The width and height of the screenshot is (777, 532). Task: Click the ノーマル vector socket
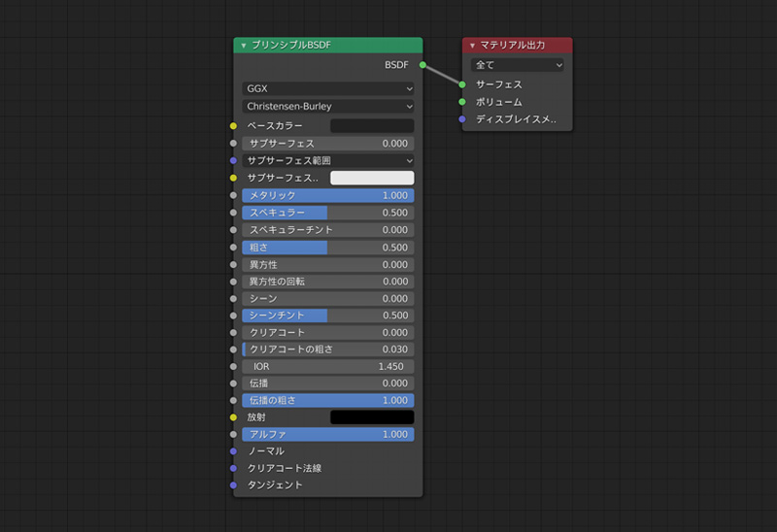click(233, 451)
